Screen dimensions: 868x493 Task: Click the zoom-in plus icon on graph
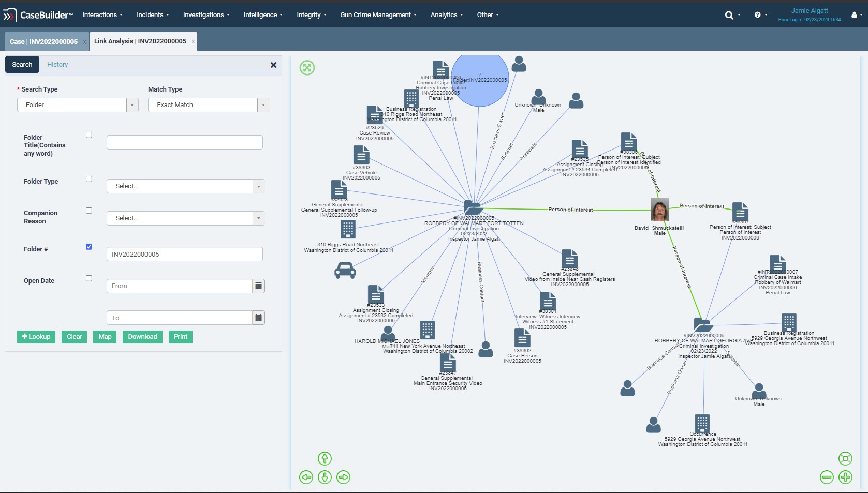pyautogui.click(x=845, y=477)
